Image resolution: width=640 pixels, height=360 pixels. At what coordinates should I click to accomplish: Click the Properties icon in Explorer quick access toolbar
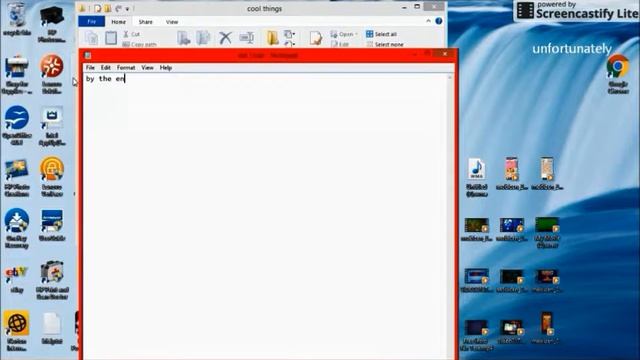98,9
